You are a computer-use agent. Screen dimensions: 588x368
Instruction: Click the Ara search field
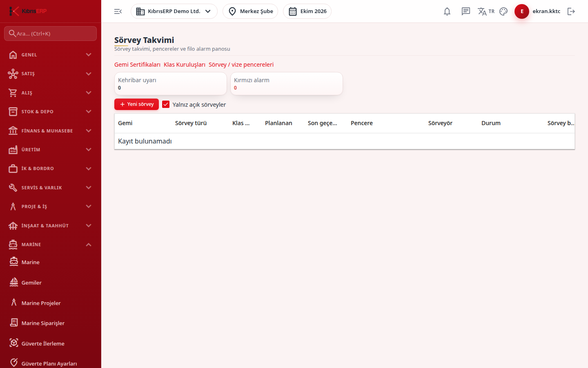pyautogui.click(x=51, y=34)
